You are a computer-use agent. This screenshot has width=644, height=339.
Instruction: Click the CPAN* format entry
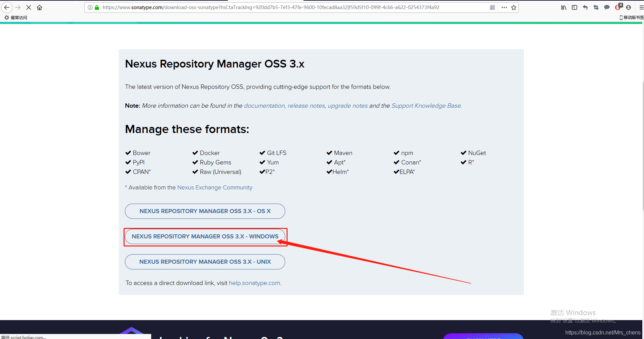point(138,172)
